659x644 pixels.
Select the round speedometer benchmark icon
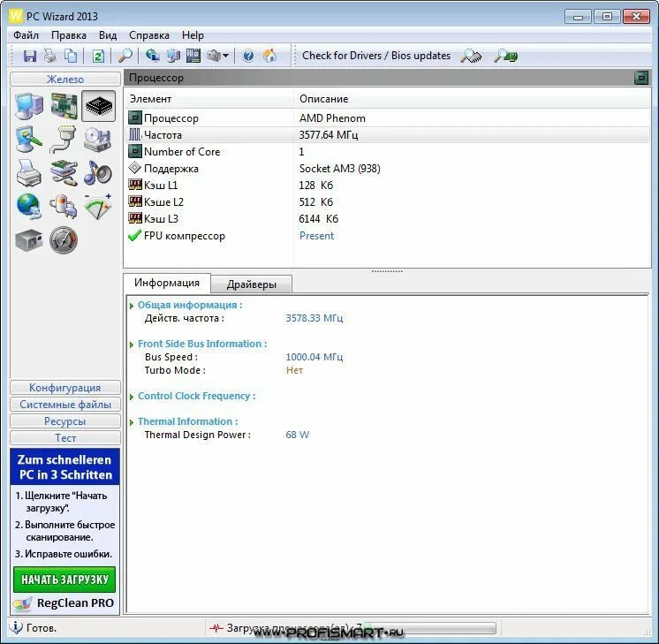coord(64,240)
